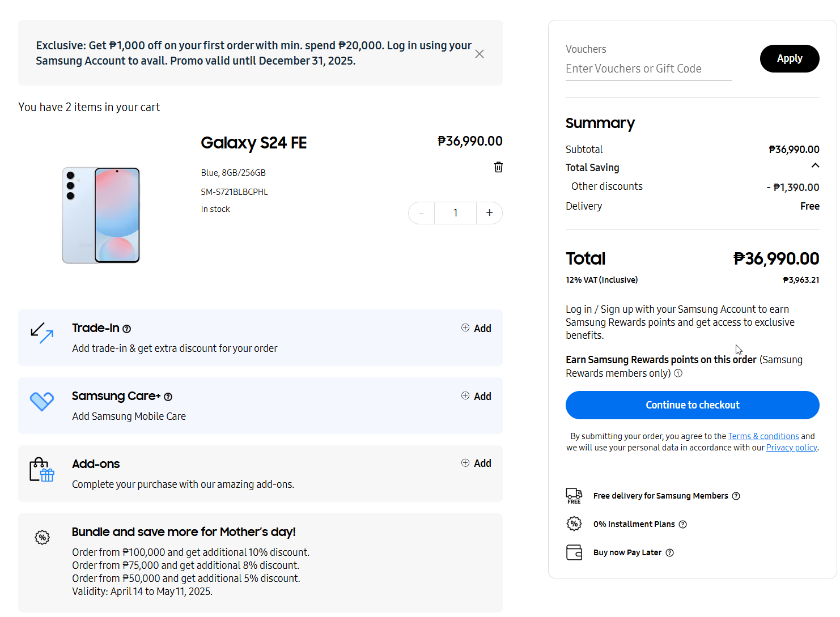
Task: Add Add-ons to the purchase
Action: click(x=476, y=463)
